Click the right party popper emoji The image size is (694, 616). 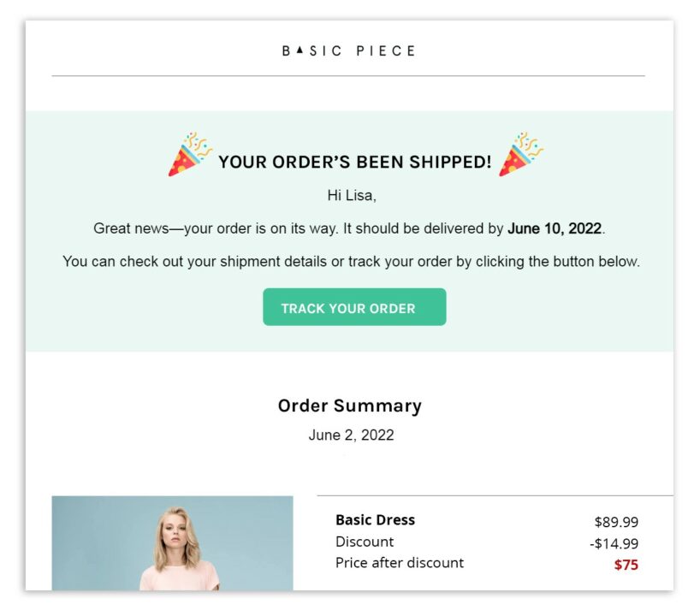click(521, 154)
